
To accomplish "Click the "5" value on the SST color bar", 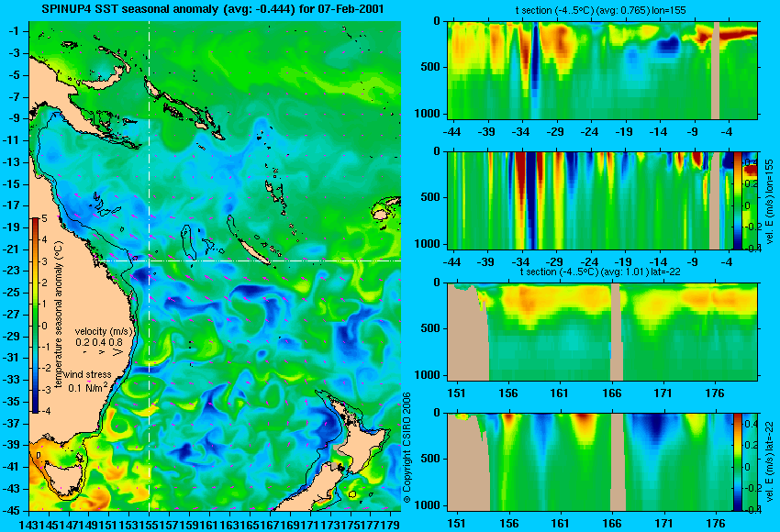I will (44, 218).
